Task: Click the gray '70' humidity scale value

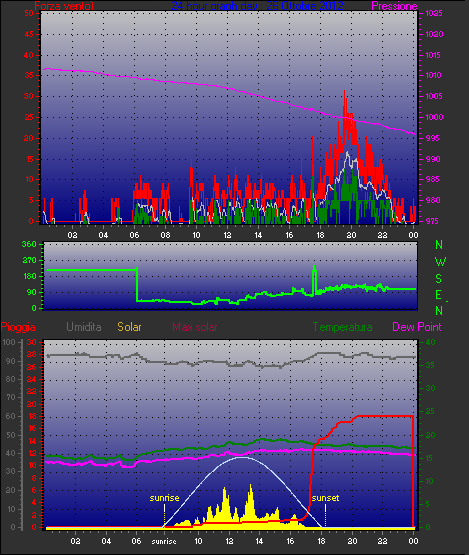Action: [x=11, y=397]
